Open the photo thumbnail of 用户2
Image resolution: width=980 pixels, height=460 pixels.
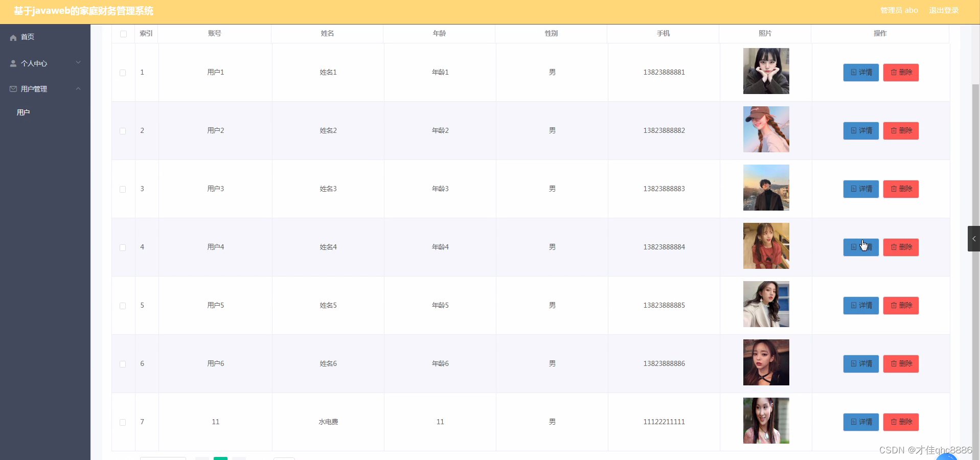tap(766, 129)
